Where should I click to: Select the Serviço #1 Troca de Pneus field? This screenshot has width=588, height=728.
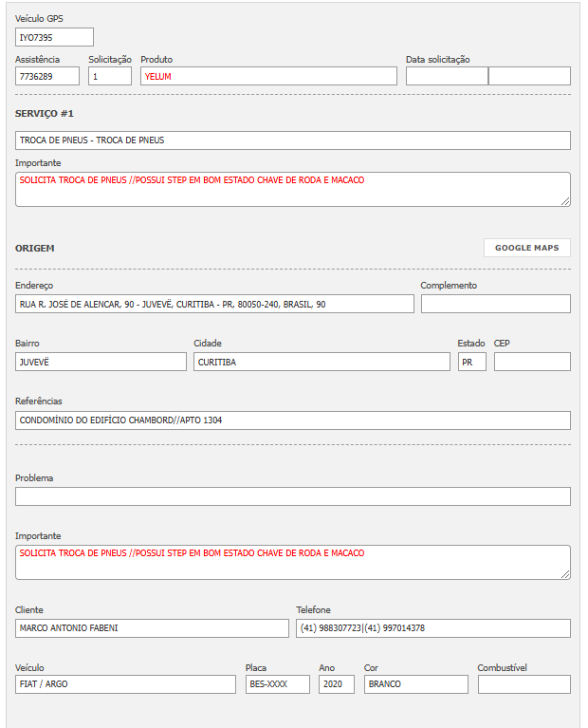pyautogui.click(x=293, y=140)
